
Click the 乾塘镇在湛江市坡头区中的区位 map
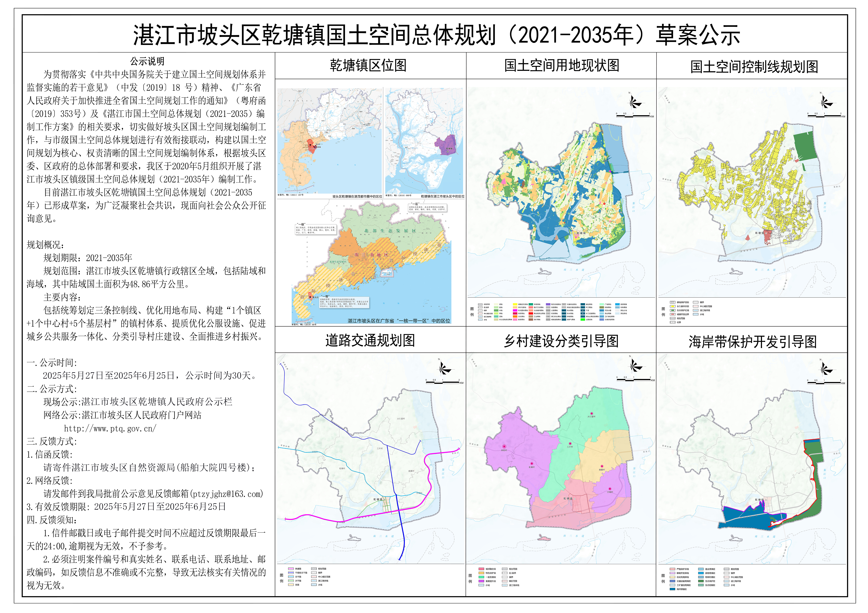point(424,141)
